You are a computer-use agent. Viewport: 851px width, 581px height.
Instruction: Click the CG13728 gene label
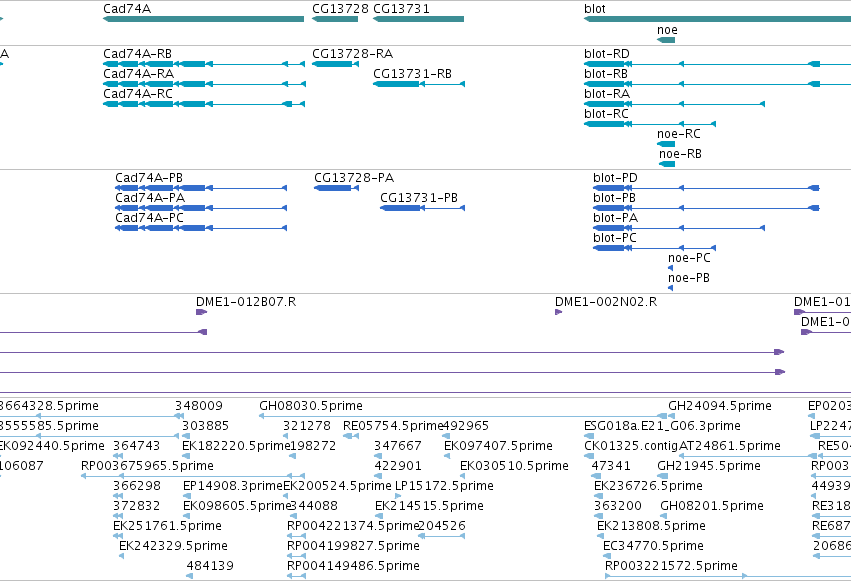coord(340,9)
